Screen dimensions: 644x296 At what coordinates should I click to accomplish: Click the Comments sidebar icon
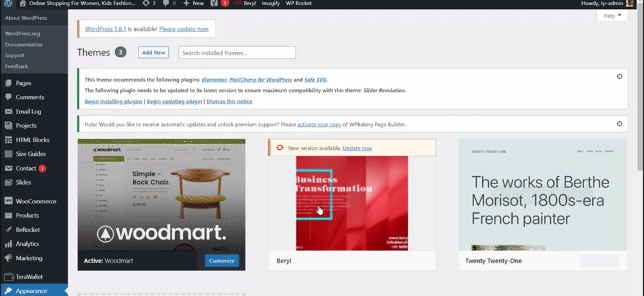point(8,97)
